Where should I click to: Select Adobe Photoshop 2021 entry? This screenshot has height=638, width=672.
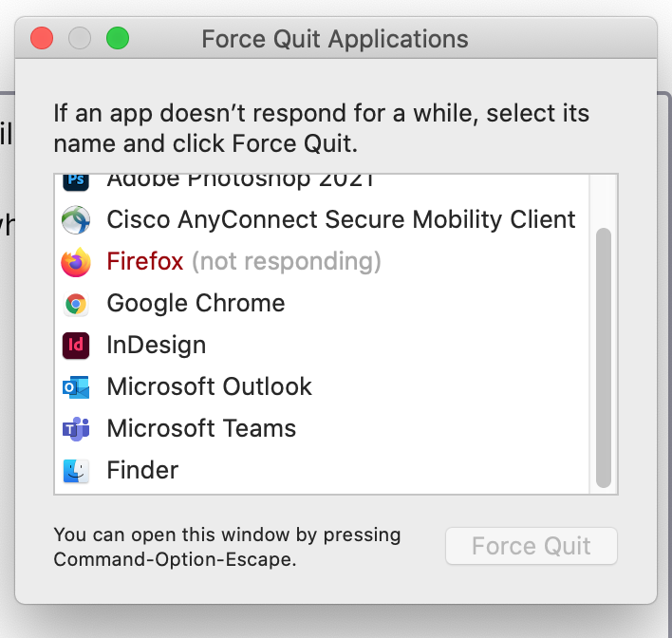pyautogui.click(x=322, y=183)
